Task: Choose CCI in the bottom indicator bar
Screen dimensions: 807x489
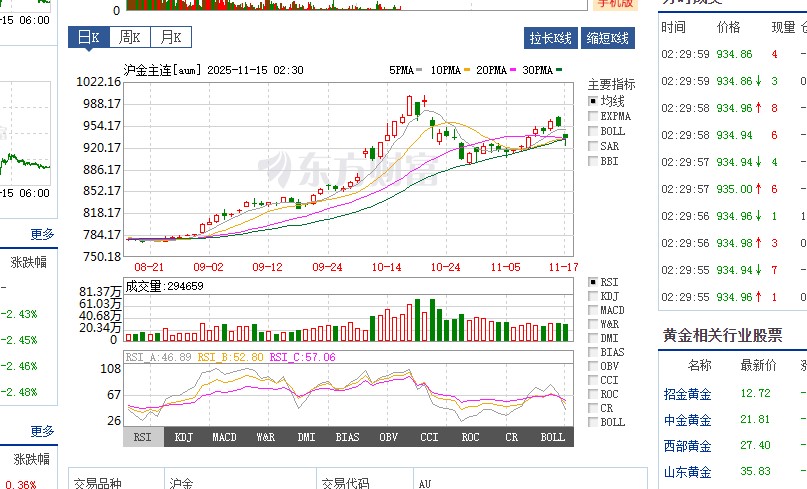Action: click(429, 437)
